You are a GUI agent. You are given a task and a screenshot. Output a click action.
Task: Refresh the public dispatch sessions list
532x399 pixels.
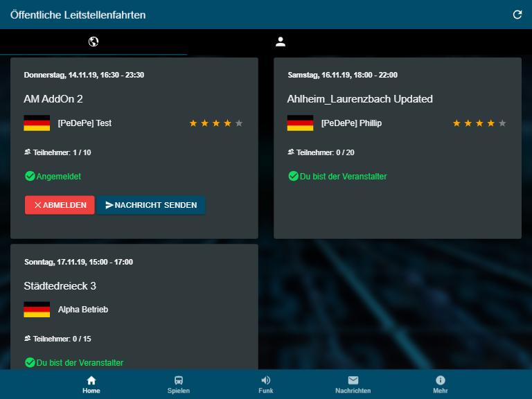517,15
